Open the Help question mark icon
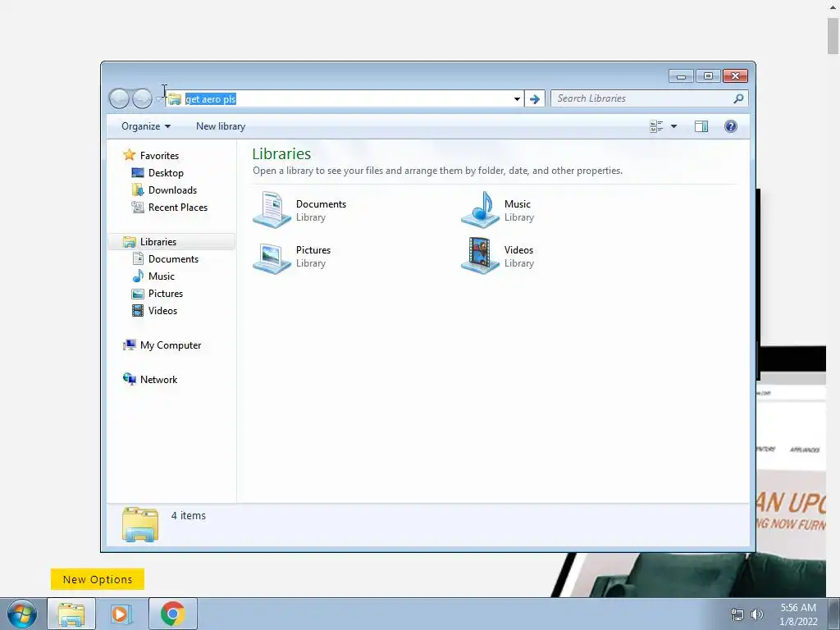Image resolution: width=840 pixels, height=630 pixels. point(730,126)
